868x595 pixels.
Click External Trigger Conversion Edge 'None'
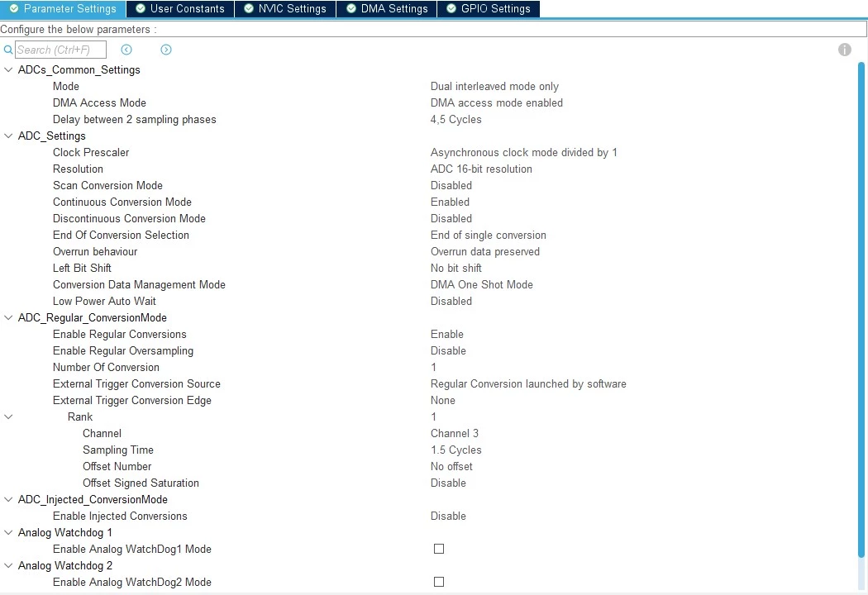[443, 400]
